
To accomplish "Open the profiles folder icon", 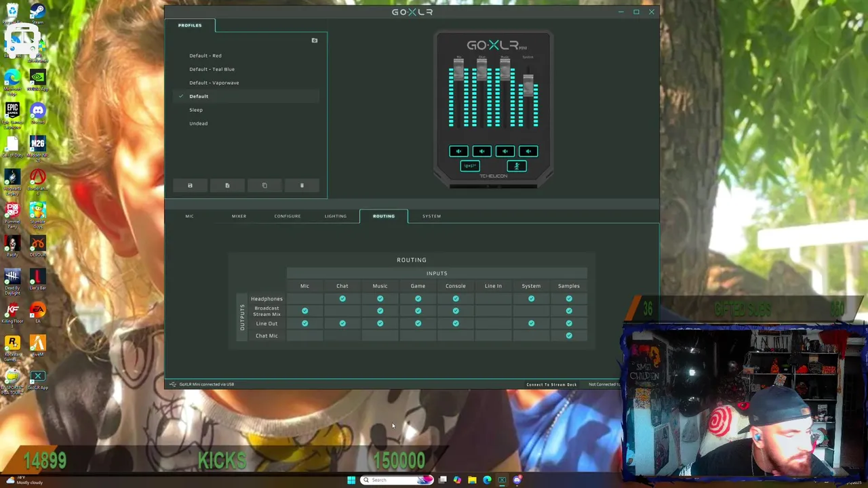I will coord(314,41).
